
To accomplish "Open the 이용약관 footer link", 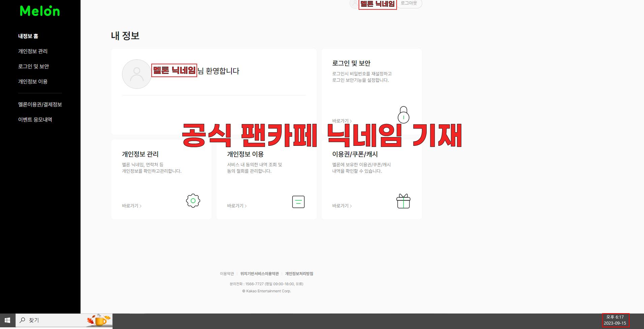I will click(x=227, y=274).
